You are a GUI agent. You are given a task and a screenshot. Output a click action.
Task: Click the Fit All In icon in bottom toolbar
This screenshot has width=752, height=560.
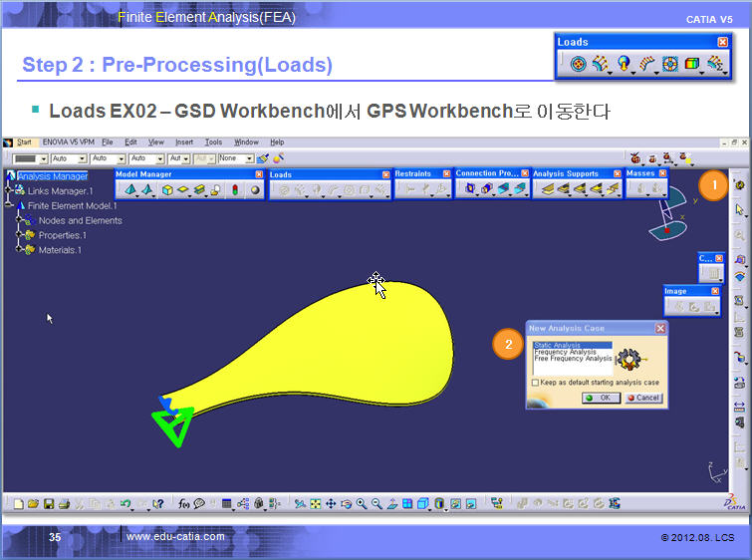(x=315, y=504)
